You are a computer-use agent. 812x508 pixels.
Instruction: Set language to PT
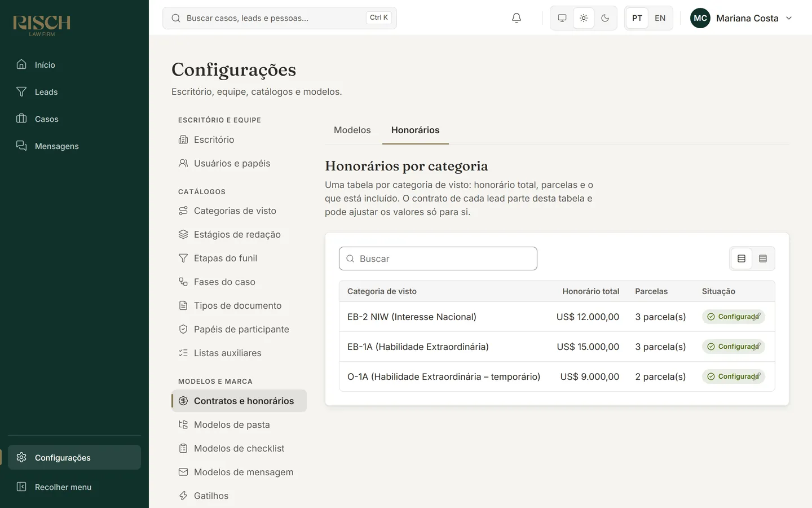tap(637, 18)
